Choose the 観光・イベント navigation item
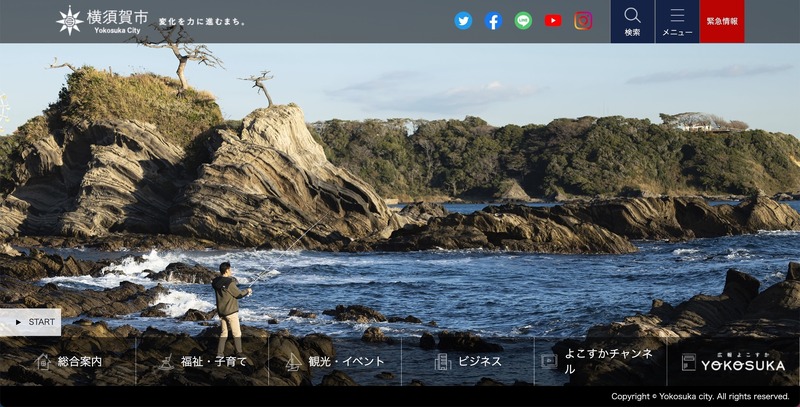Screen dimensions: 800x407 click(x=346, y=362)
